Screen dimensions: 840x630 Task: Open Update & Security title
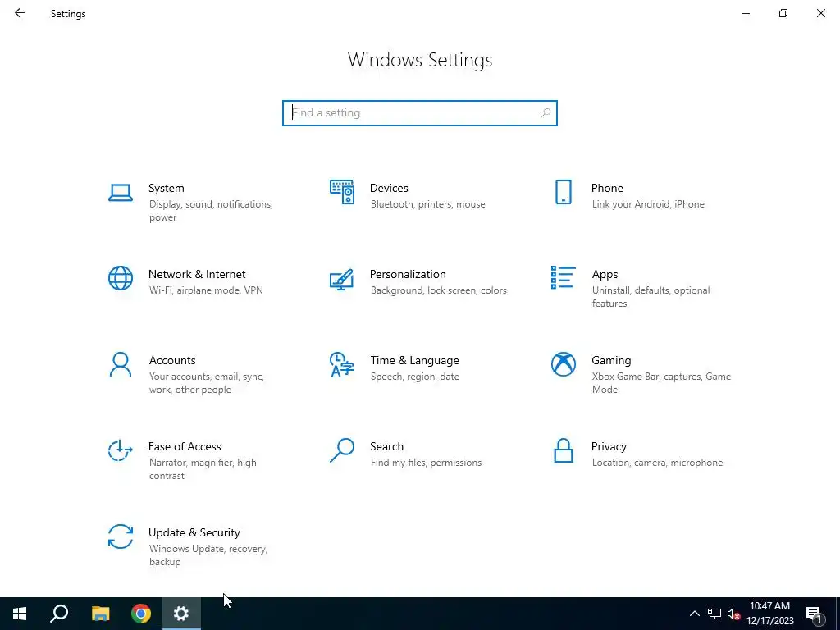tap(194, 533)
